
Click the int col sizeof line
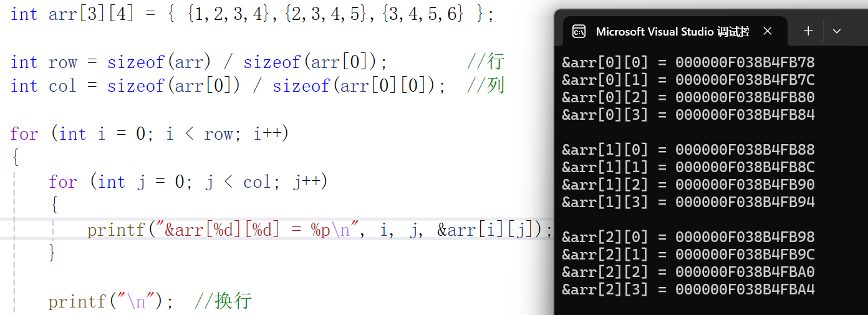click(228, 85)
